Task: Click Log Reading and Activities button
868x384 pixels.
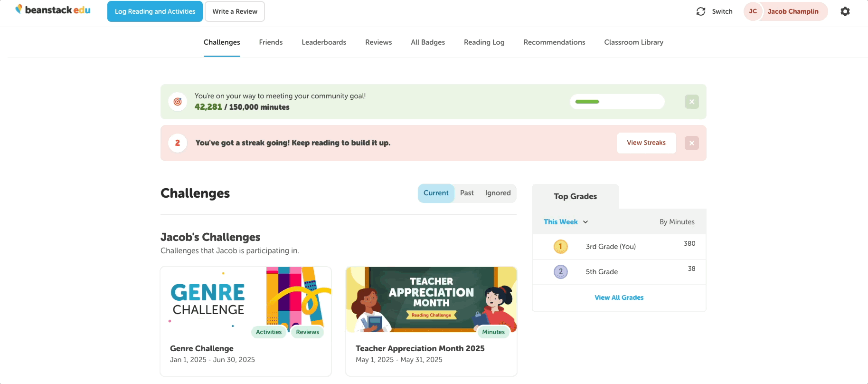Action: (155, 11)
